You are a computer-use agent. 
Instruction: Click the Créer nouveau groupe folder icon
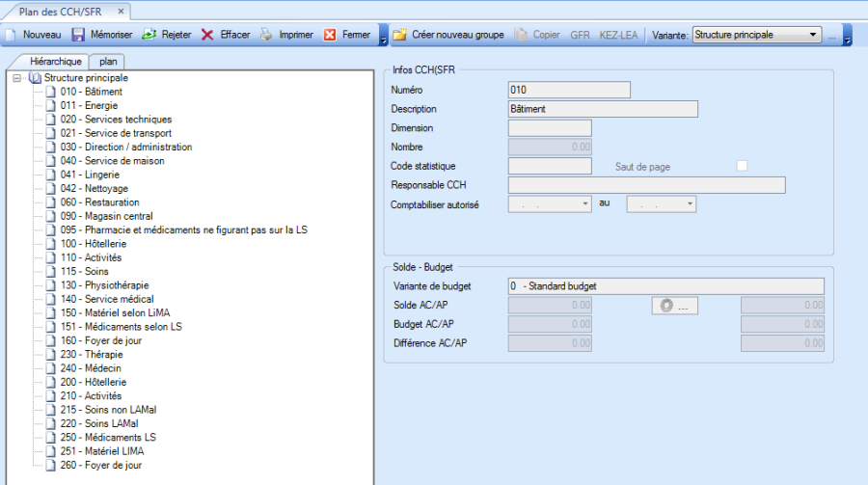[x=399, y=35]
